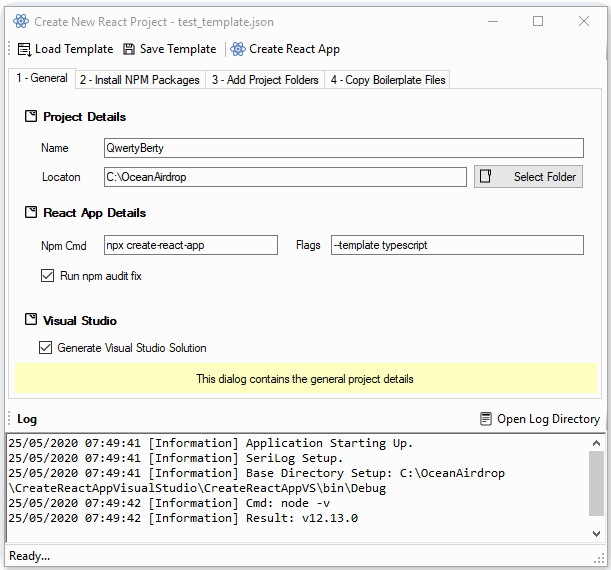Viewport: 611px width, 570px height.
Task: Click the 'SeriLog Setup.' log line
Action: click(175, 458)
